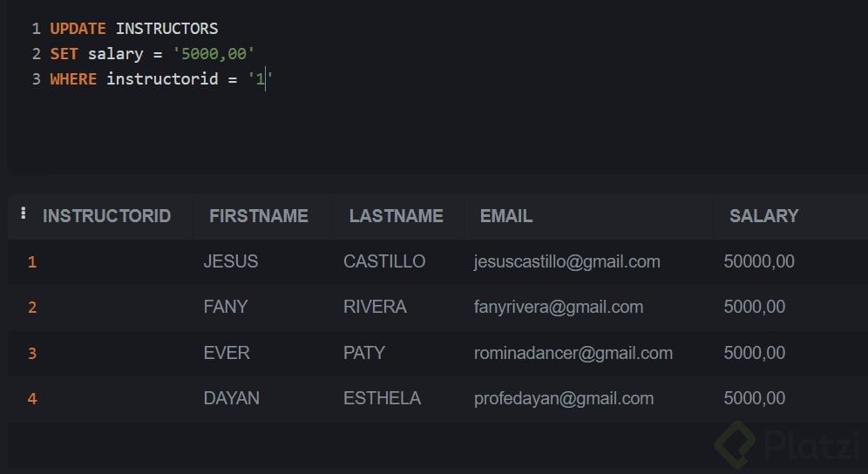The image size is (868, 474).
Task: Click the WHERE keyword in line 3
Action: [x=73, y=79]
